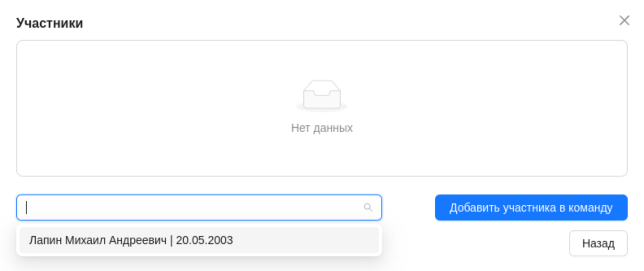Click the empty participants list area
The image size is (644, 271).
point(322,108)
